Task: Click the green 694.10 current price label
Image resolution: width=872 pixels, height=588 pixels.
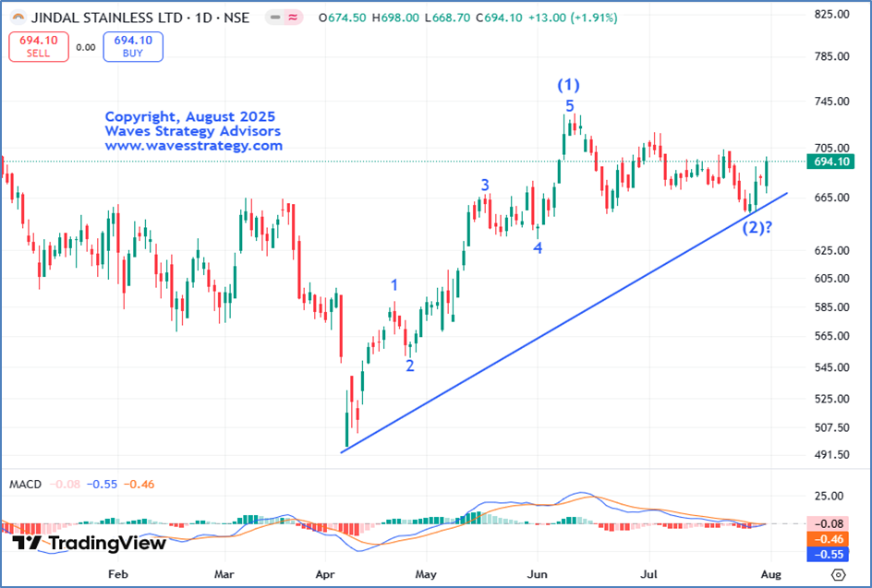Action: coord(830,162)
